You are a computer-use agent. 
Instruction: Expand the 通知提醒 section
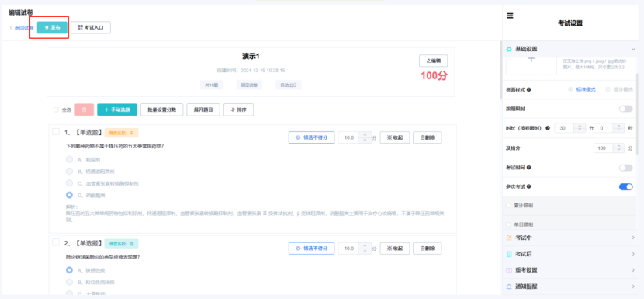[x=570, y=287]
